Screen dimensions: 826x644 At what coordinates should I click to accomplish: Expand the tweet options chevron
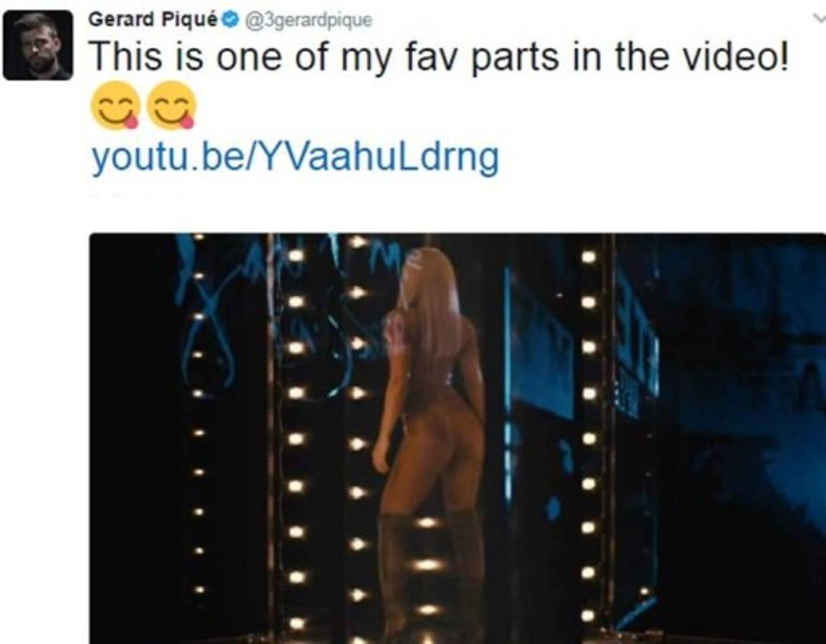819,19
